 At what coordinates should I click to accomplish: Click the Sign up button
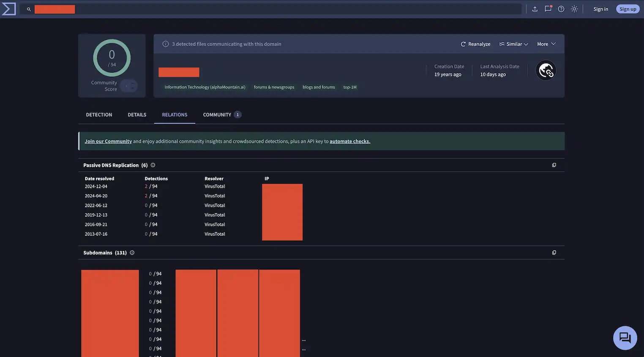628,9
